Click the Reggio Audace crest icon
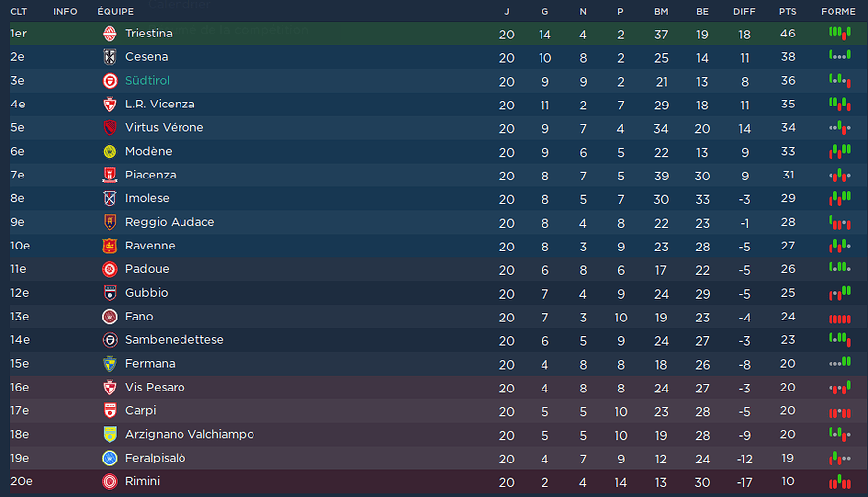Image resolution: width=868 pixels, height=497 pixels. coord(109,222)
